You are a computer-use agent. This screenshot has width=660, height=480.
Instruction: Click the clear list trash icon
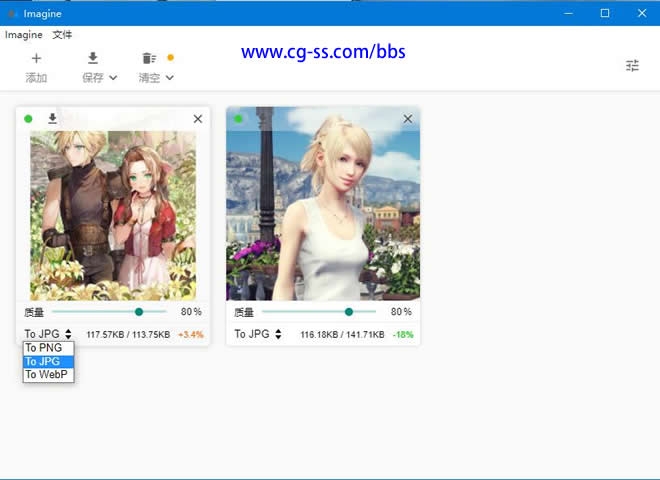(x=149, y=59)
